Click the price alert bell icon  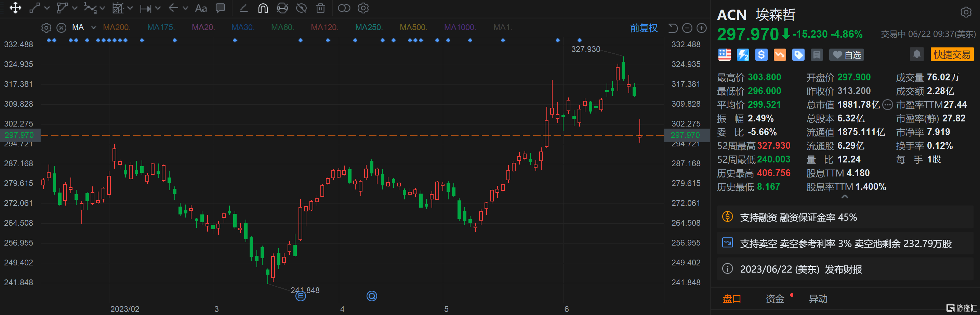coord(916,54)
